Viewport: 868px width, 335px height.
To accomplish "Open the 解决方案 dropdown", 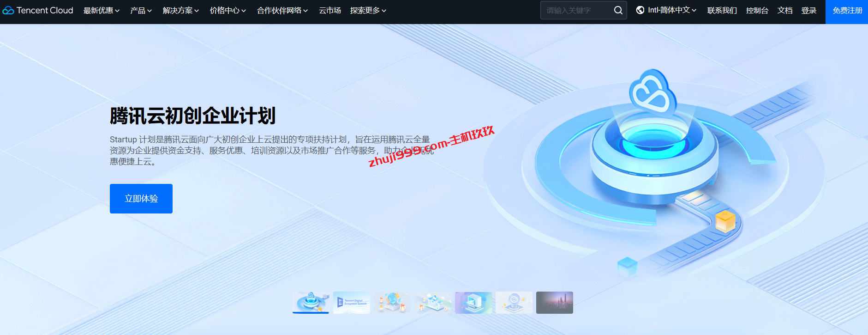I will 181,10.
